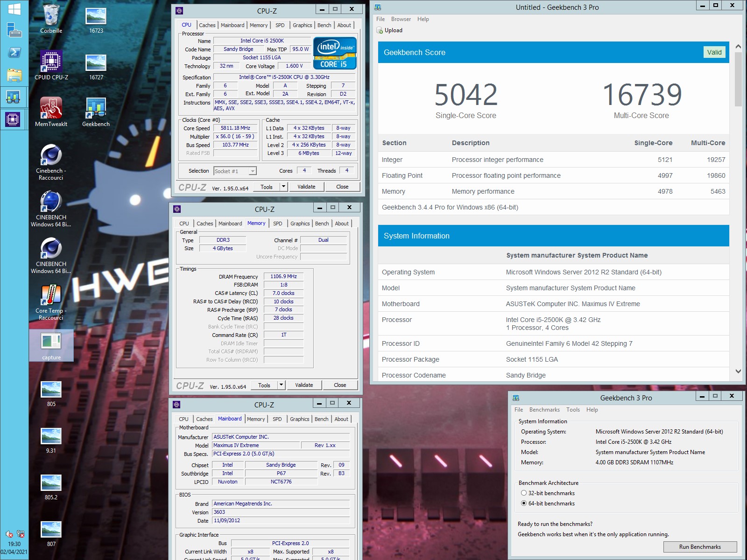This screenshot has width=747, height=560.
Task: Click Validate in the Memory CPU-Z window
Action: [304, 385]
